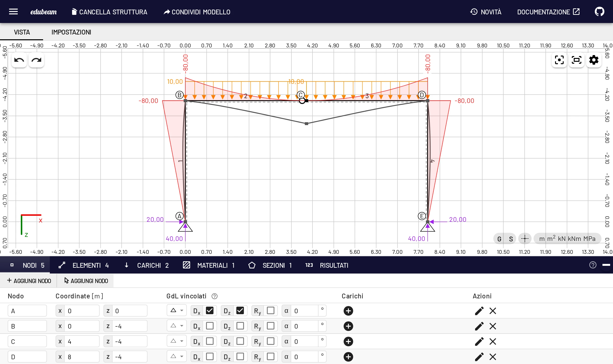Click CONDIVIDI MODELLO

pyautogui.click(x=197, y=12)
